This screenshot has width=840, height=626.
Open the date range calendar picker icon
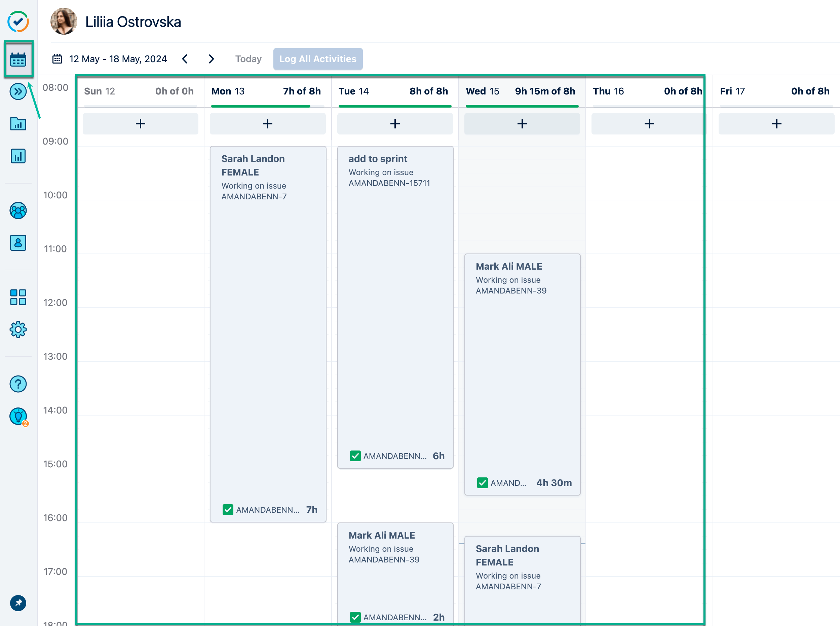(57, 59)
